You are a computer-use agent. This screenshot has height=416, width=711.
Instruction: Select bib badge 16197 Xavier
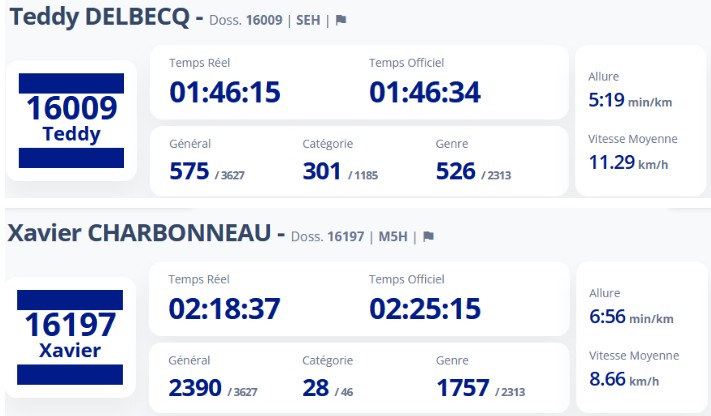71,336
